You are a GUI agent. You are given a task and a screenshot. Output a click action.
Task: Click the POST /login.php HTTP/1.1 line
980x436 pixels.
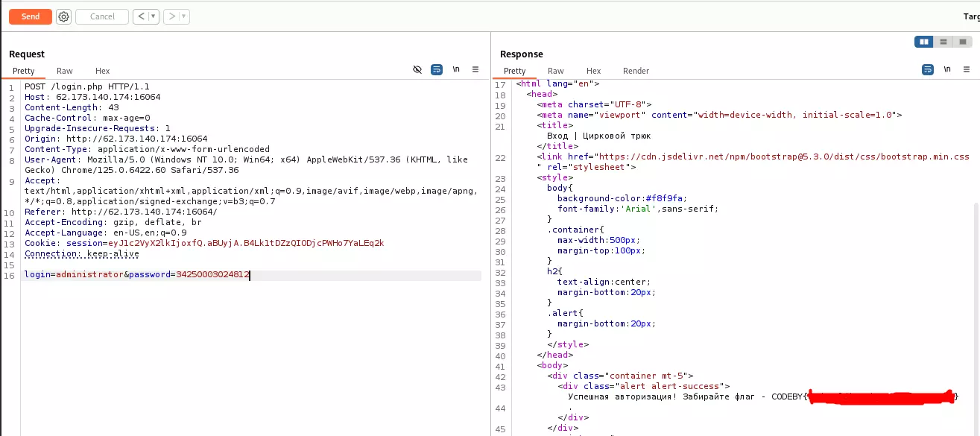click(87, 86)
